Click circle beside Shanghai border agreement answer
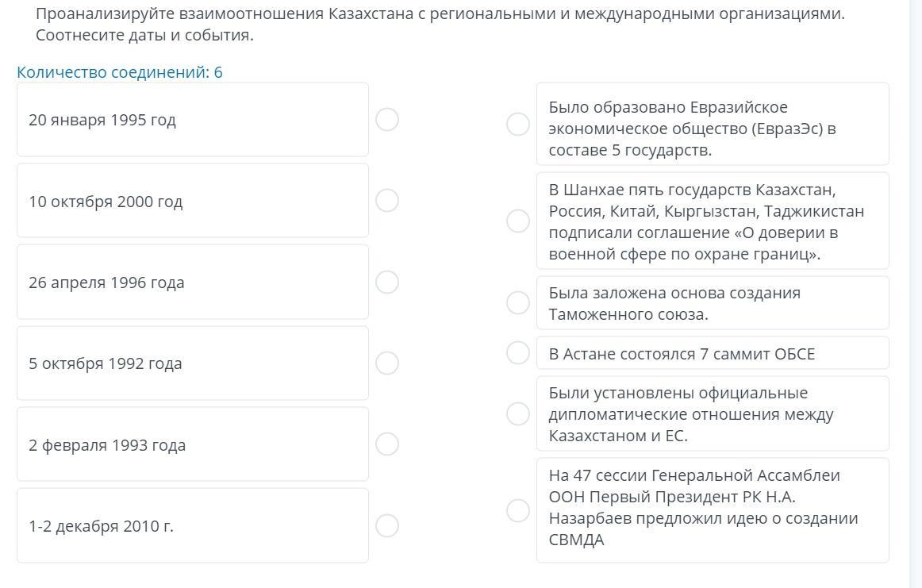922x588 pixels. coord(518,221)
